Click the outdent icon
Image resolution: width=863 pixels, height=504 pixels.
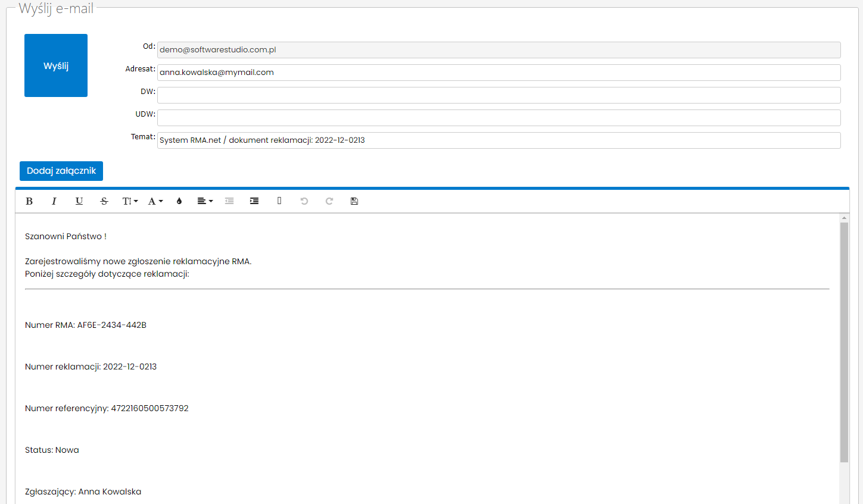[x=229, y=201]
